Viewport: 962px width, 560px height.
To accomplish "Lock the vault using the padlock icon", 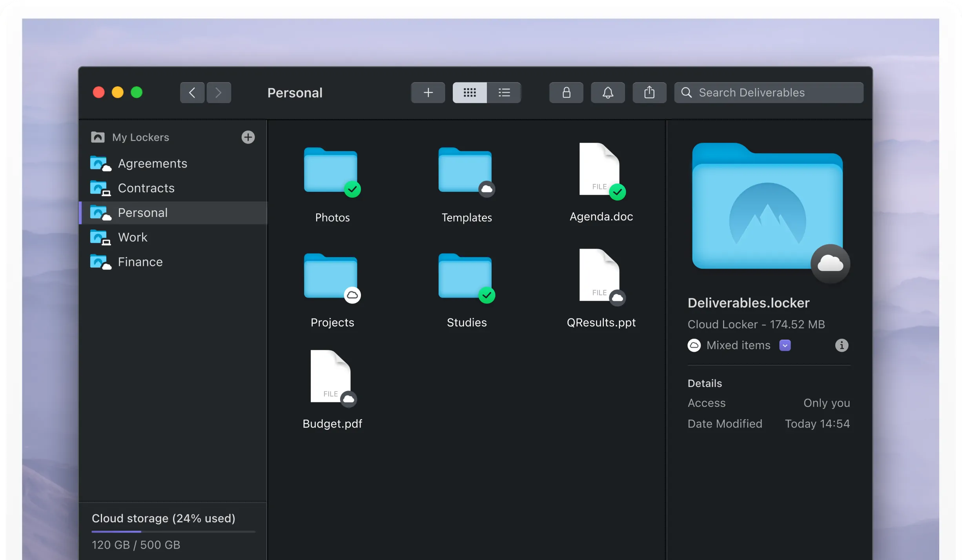I will pos(566,93).
